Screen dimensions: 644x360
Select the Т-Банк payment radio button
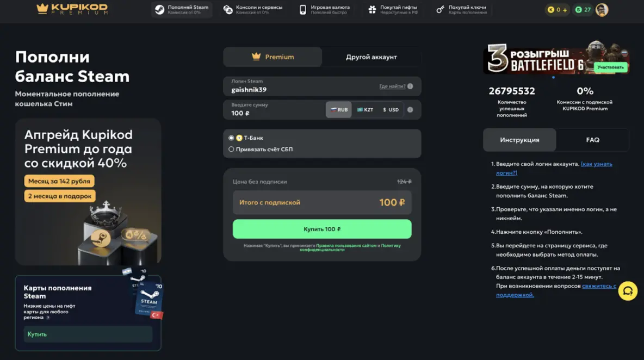231,138
